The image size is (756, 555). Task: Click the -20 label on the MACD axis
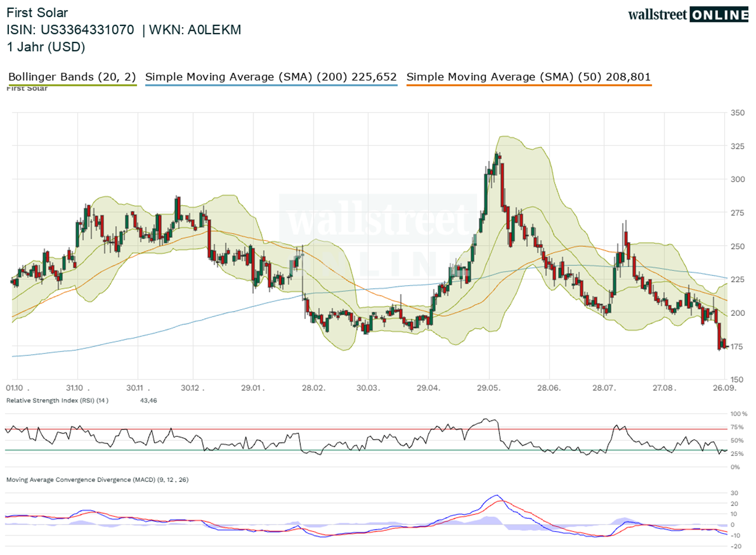point(735,546)
